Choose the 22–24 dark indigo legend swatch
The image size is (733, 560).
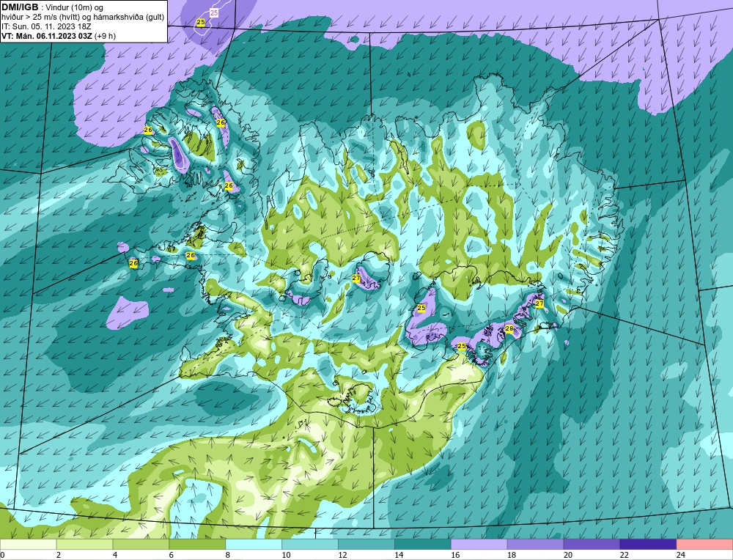[x=649, y=545]
